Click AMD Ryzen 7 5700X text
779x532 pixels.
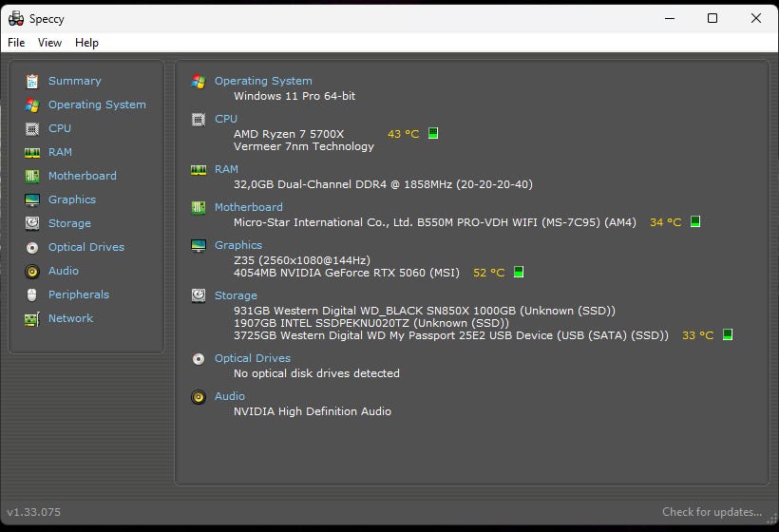point(289,134)
